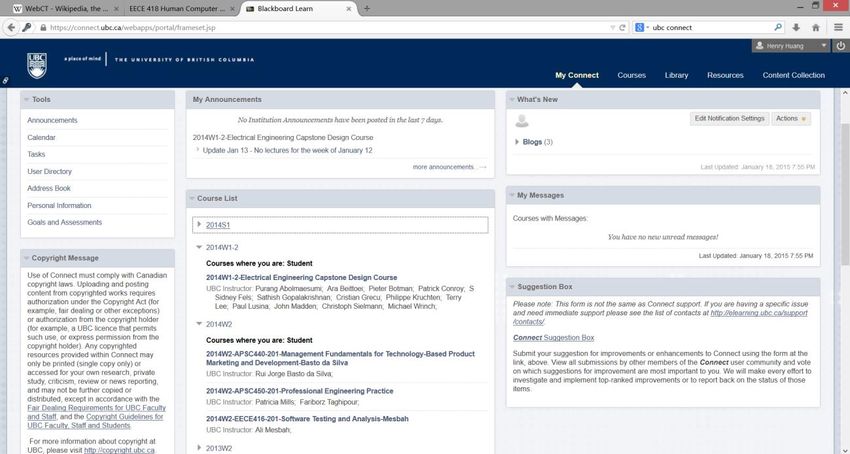Open Fair Dealing Requirements for UBC Faculty link
This screenshot has width=850, height=454.
pos(96,412)
